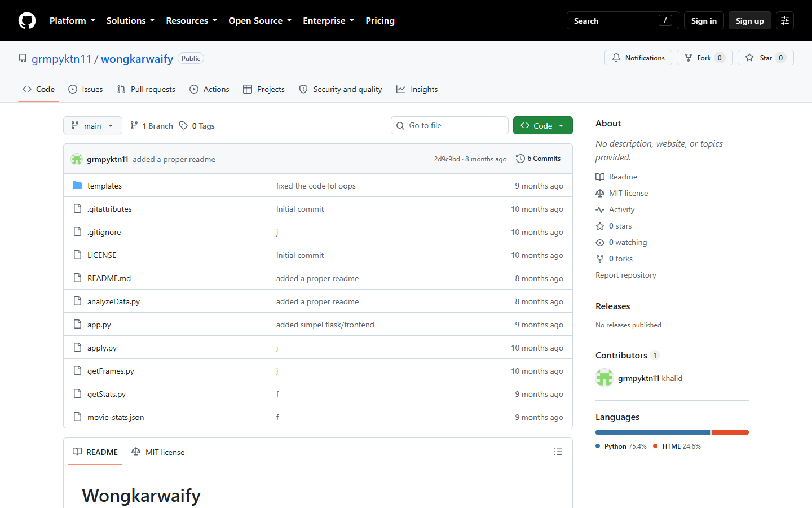812x508 pixels.
Task: Click the Go to file search field
Action: (x=449, y=125)
